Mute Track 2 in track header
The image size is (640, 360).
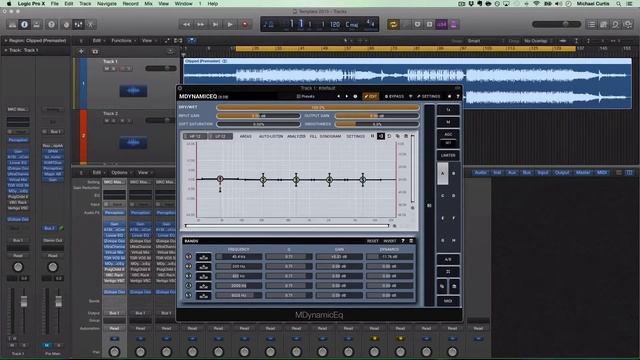[107, 121]
